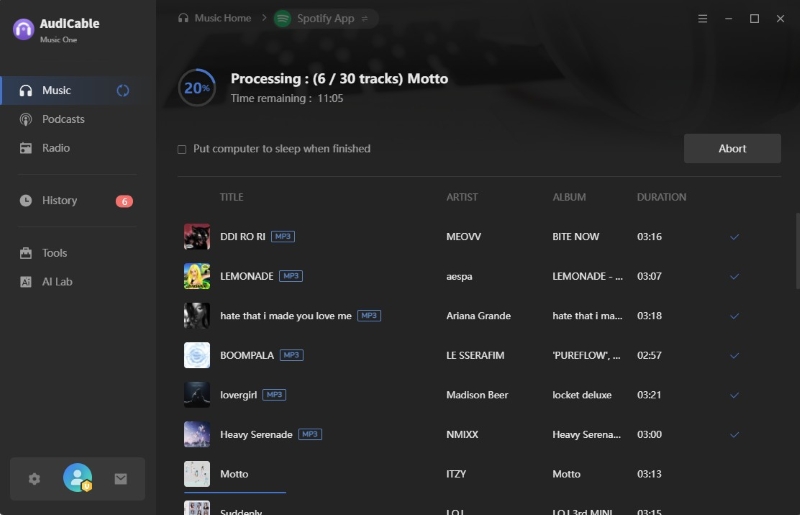Screen dimensions: 800x515
Task: Click the duration 03:13 for Motto
Action: (x=649, y=474)
